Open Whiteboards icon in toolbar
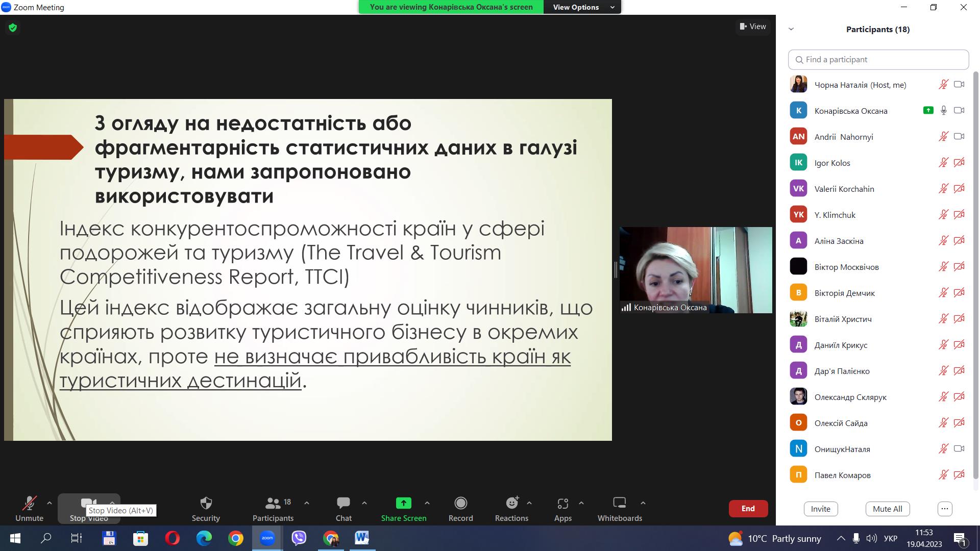This screenshot has height=551, width=980. [619, 504]
